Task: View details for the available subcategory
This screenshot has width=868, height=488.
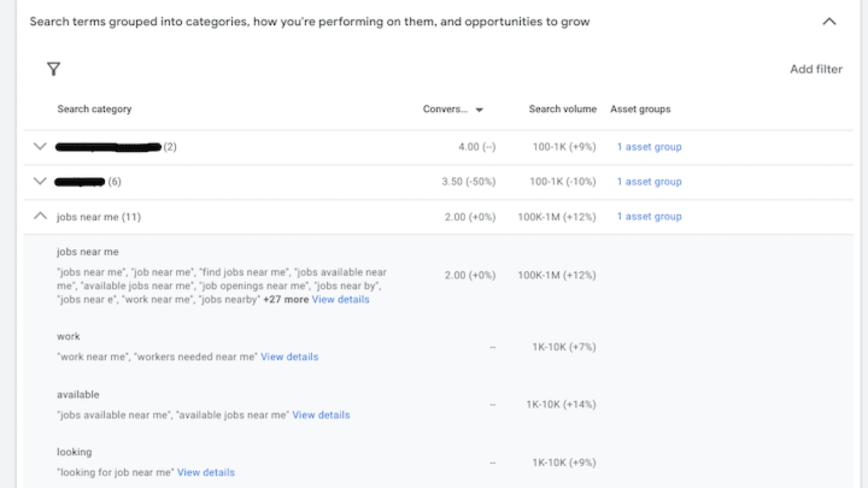Action: pos(321,415)
